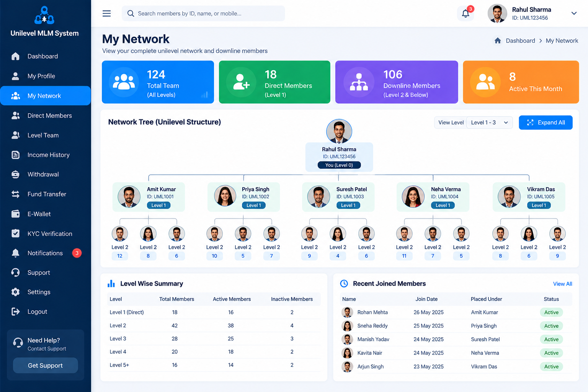
Task: Click the Withdrawal icon in sidebar
Action: 15,175
